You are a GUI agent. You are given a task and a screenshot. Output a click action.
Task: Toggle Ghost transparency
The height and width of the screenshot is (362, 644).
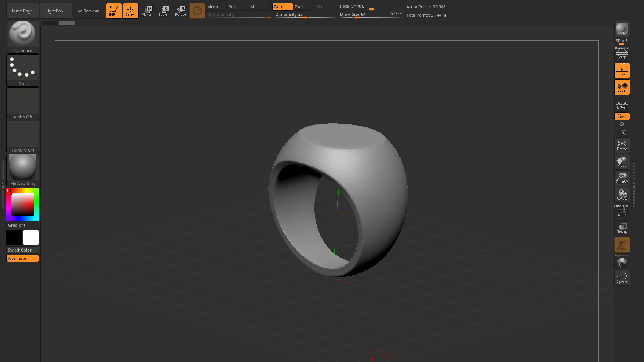[622, 245]
